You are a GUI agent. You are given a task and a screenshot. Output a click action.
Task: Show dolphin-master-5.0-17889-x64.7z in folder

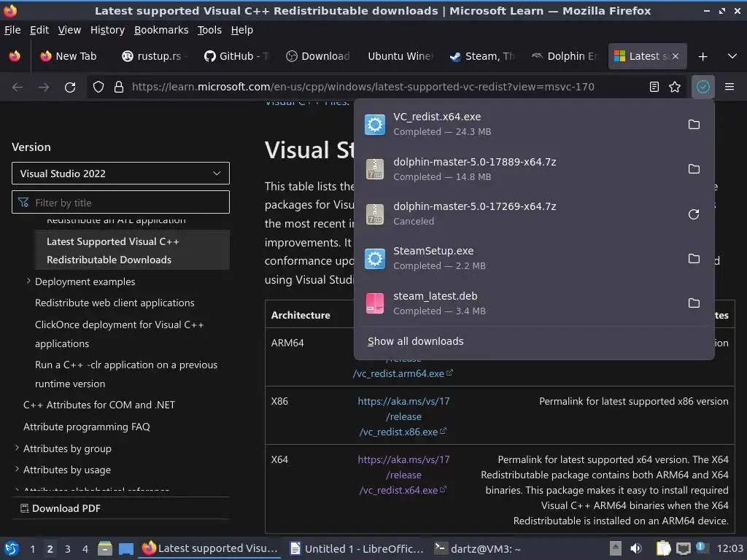pos(694,169)
